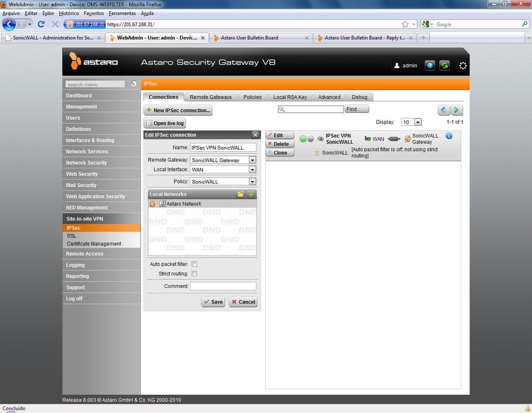Expand the Network Security menu
This screenshot has width=532, height=413.
point(102,163)
